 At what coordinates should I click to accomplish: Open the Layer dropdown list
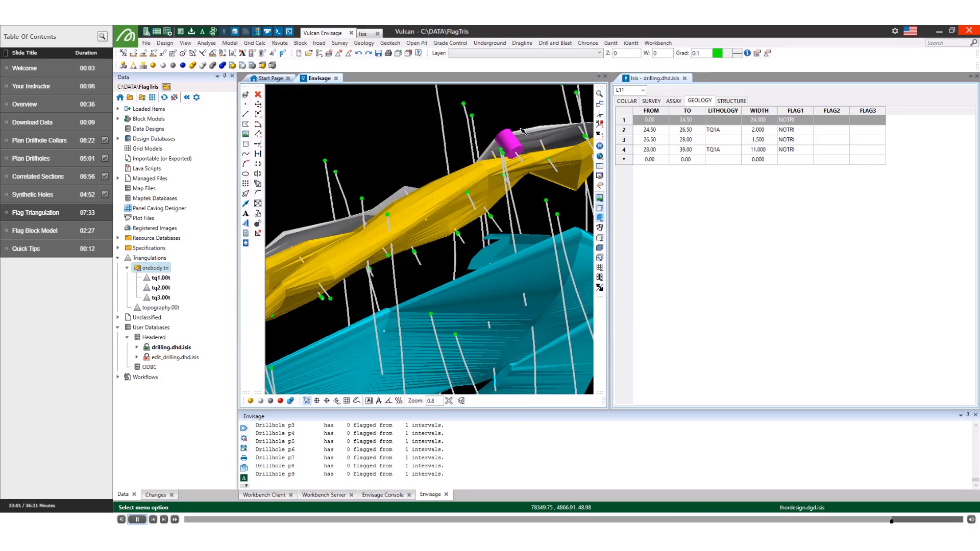click(599, 53)
